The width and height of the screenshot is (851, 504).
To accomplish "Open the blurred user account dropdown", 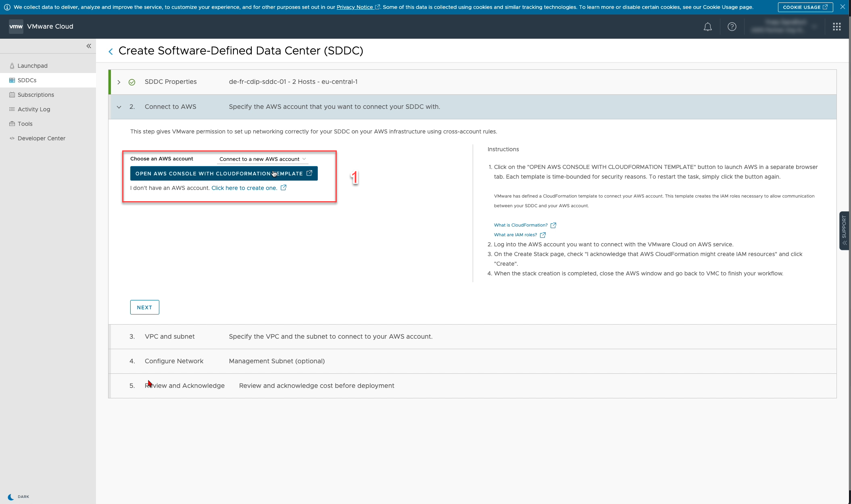I will 784,27.
